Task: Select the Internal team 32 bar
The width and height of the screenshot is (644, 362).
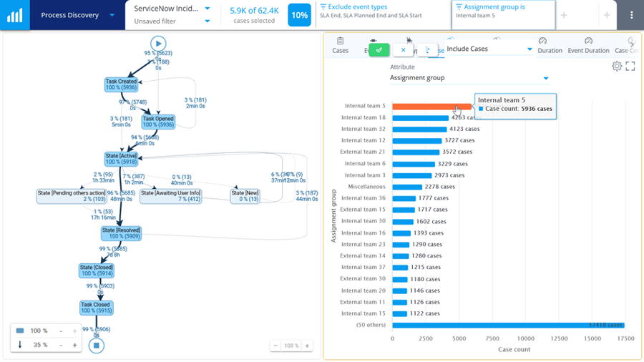Action: point(419,129)
